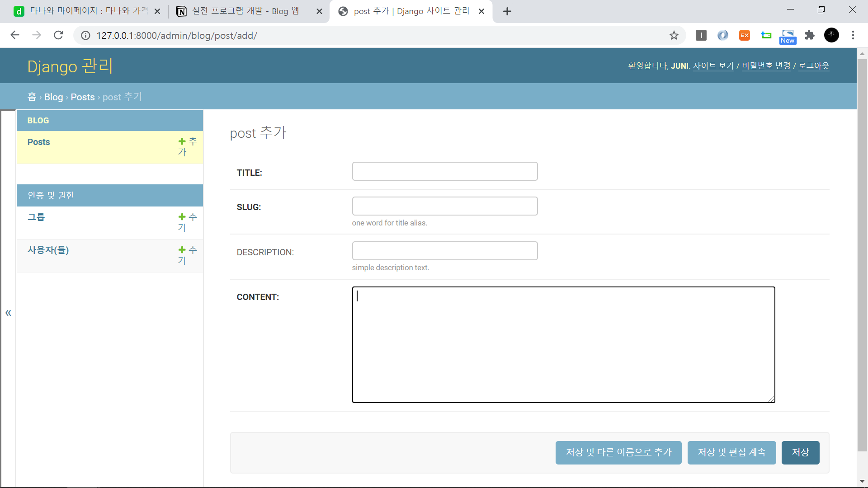Click the 저장 save button
This screenshot has height=488, width=868.
click(x=800, y=452)
